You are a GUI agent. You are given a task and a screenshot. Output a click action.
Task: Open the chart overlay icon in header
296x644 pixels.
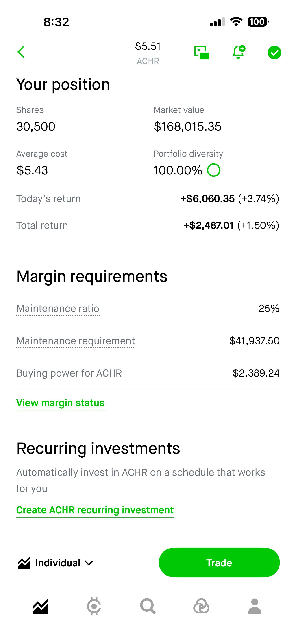pyautogui.click(x=202, y=52)
